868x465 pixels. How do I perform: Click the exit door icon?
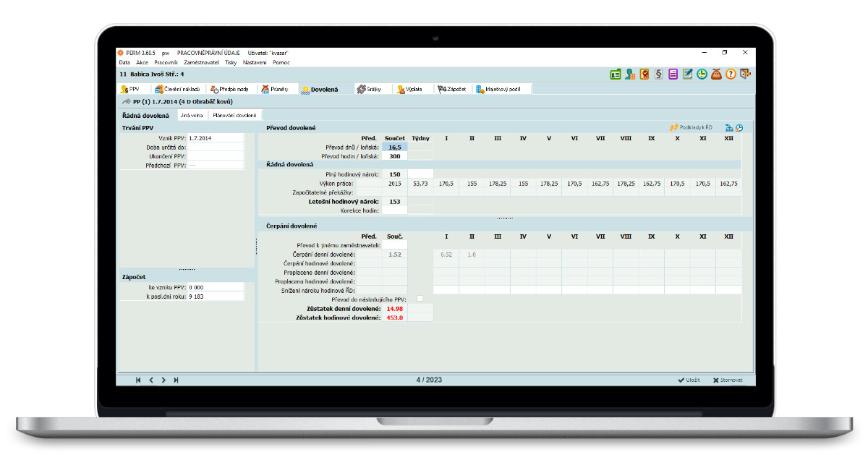[745, 74]
